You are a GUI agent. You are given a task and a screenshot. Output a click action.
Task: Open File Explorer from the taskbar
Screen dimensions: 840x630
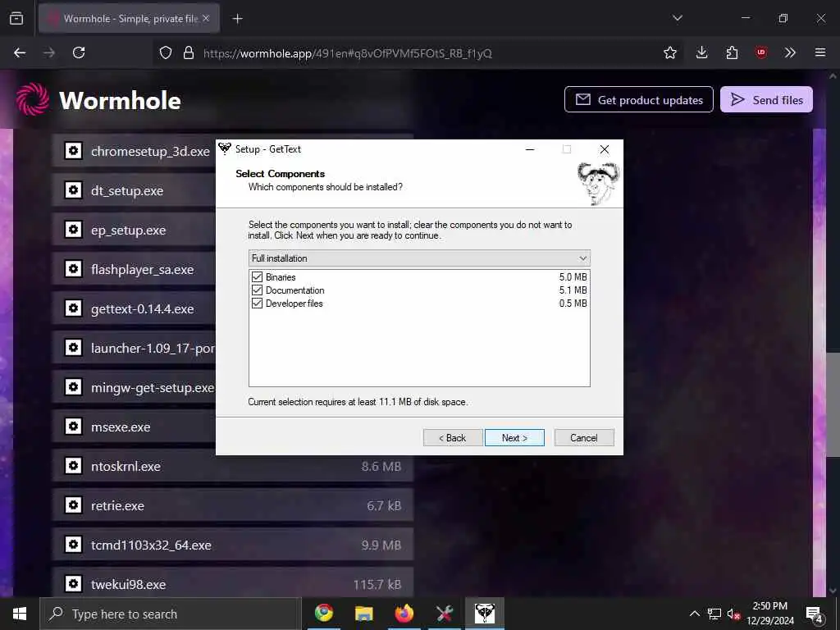[363, 613]
